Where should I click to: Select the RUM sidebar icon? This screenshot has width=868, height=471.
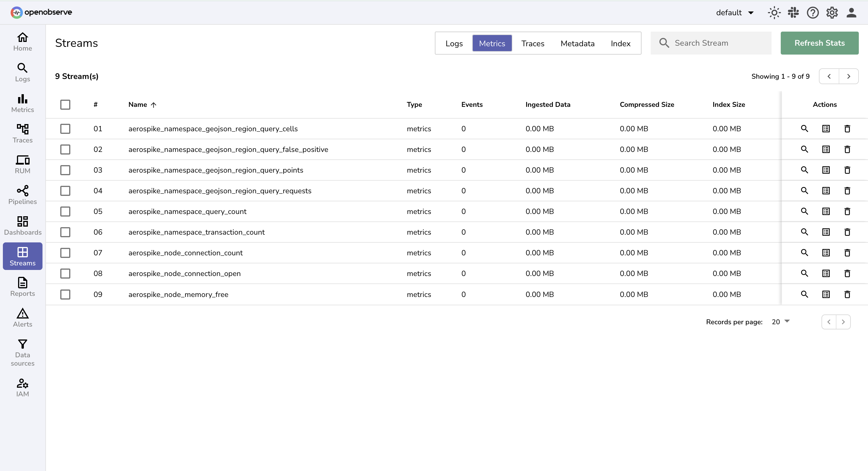click(22, 164)
